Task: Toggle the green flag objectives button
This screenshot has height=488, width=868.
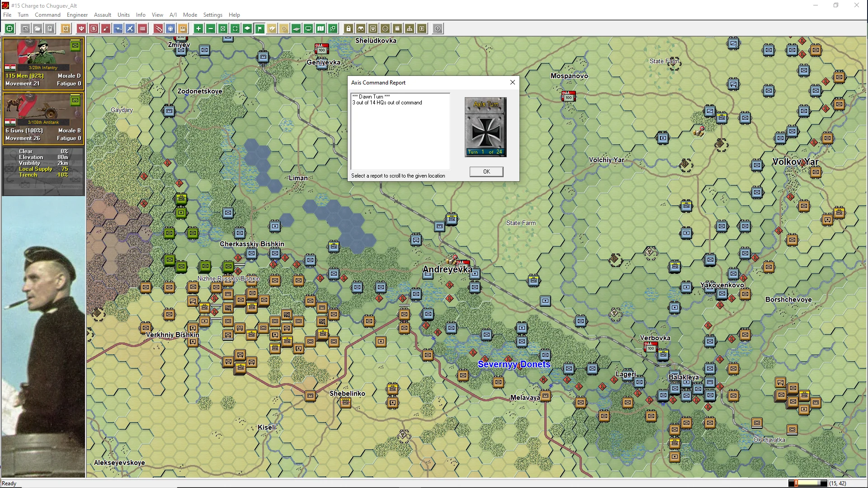Action: (x=259, y=29)
